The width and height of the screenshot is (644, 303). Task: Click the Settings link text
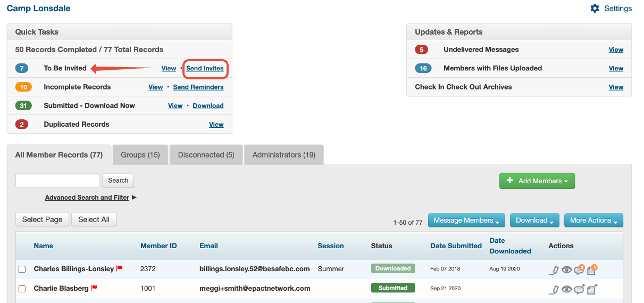click(x=618, y=9)
